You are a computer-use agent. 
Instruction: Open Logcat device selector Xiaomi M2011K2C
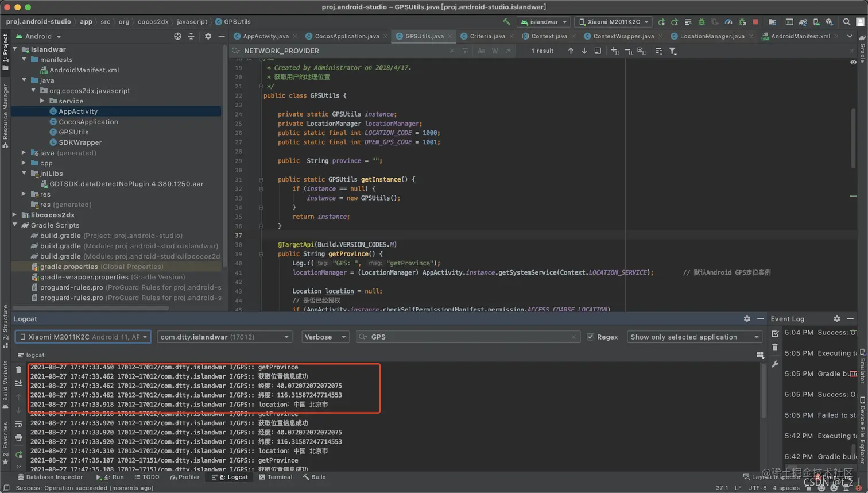[x=83, y=337]
